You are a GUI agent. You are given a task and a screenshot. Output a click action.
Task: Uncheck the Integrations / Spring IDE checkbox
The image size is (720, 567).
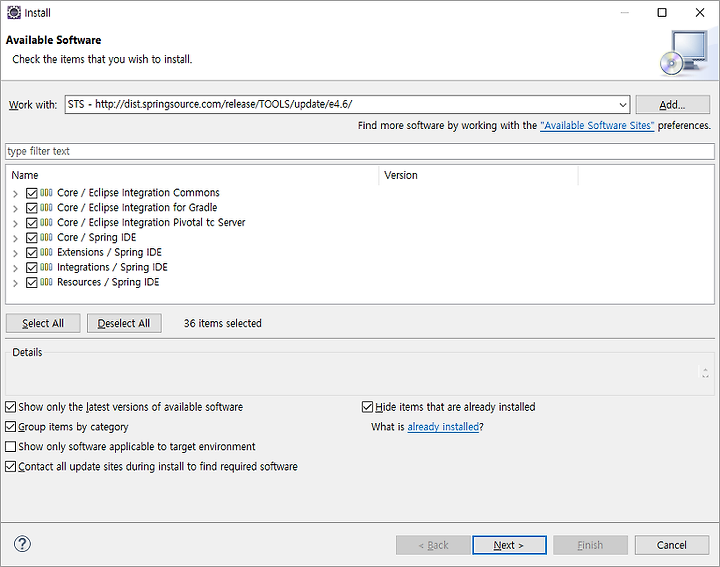coord(32,268)
